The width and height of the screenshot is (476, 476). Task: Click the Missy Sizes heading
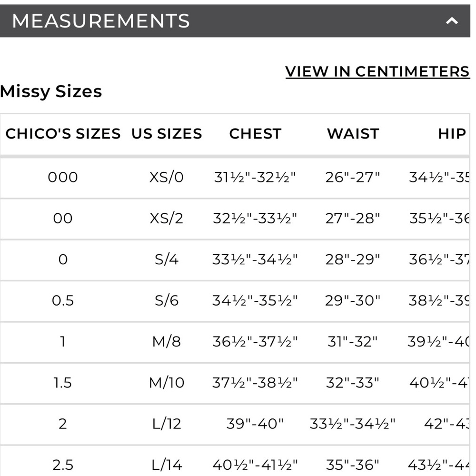[x=51, y=91]
